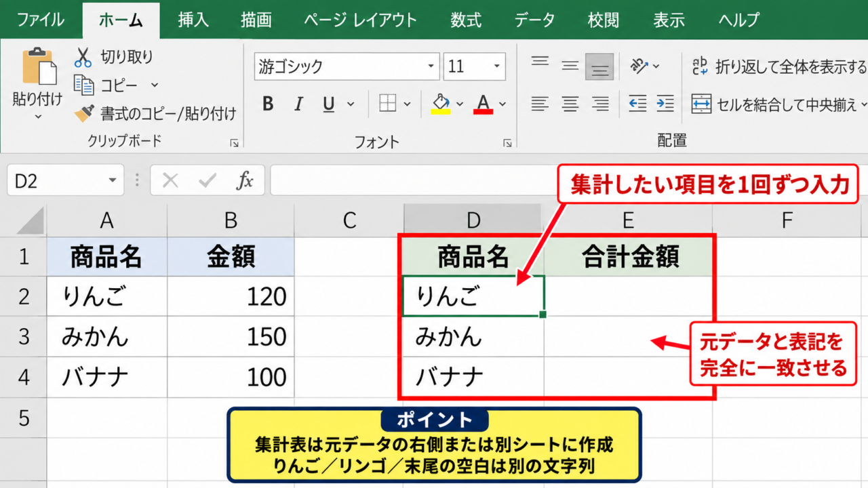
Task: Click the Insert Function fx icon
Action: pos(245,180)
